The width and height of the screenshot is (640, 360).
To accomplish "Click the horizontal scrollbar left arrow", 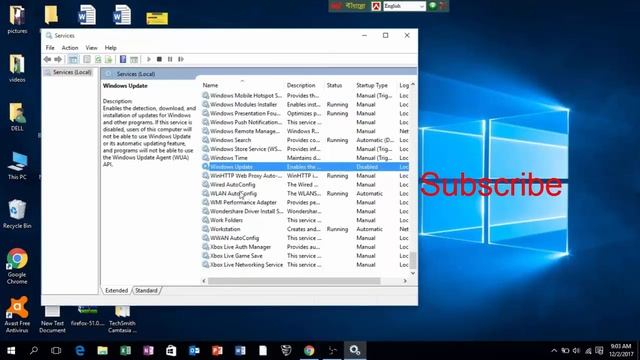I will coord(204,281).
